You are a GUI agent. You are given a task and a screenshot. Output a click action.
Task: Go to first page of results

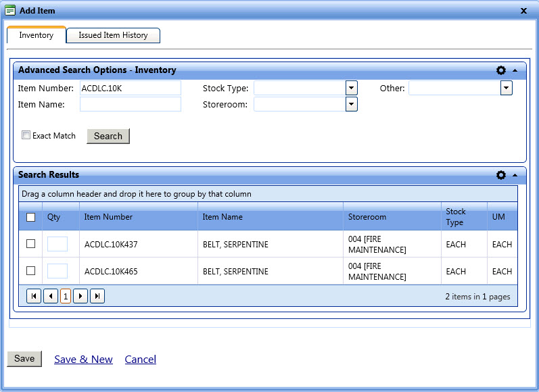[33, 296]
